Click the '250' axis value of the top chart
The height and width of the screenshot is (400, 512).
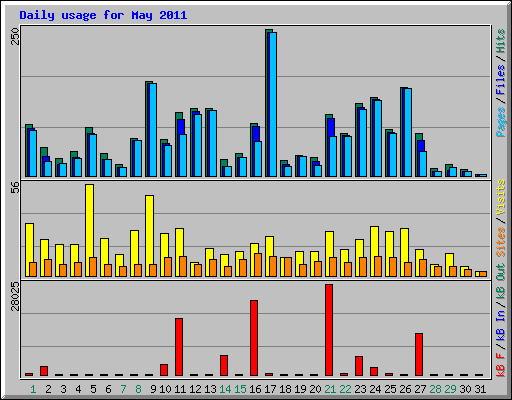click(15, 37)
